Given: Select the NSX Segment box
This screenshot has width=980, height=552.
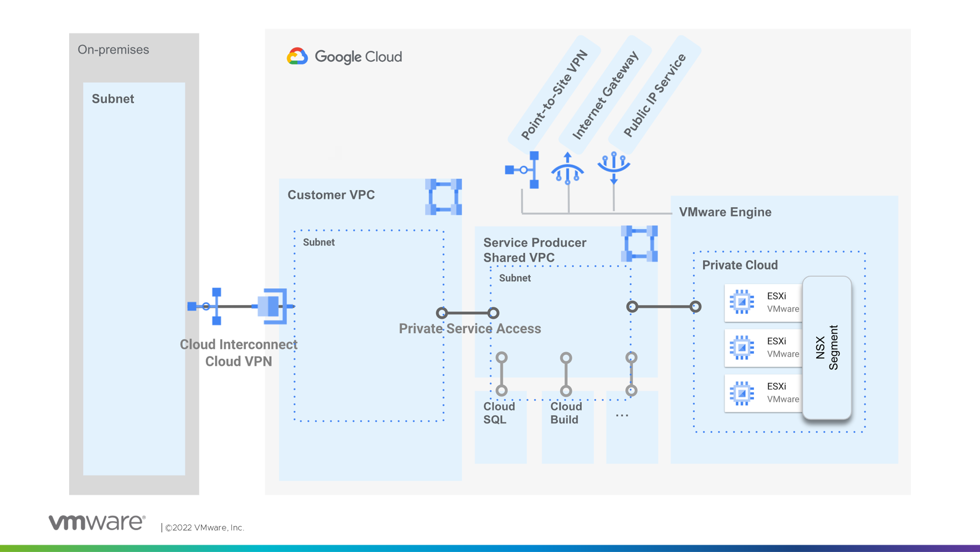Looking at the screenshot, I should [827, 347].
